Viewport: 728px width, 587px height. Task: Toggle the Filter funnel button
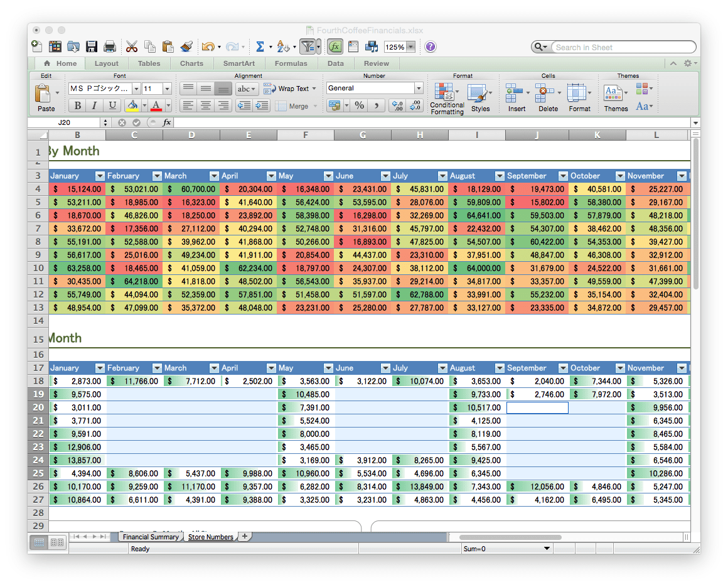click(x=308, y=46)
